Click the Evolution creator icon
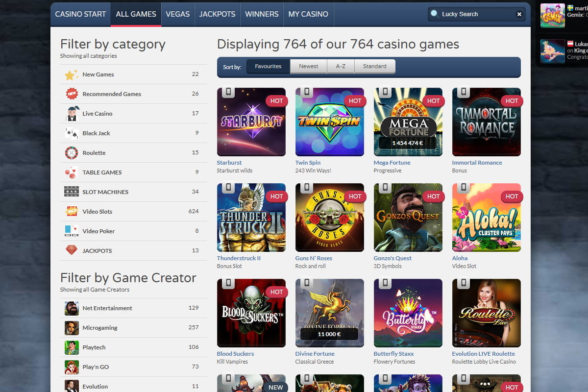This screenshot has height=392, width=588. [x=72, y=386]
